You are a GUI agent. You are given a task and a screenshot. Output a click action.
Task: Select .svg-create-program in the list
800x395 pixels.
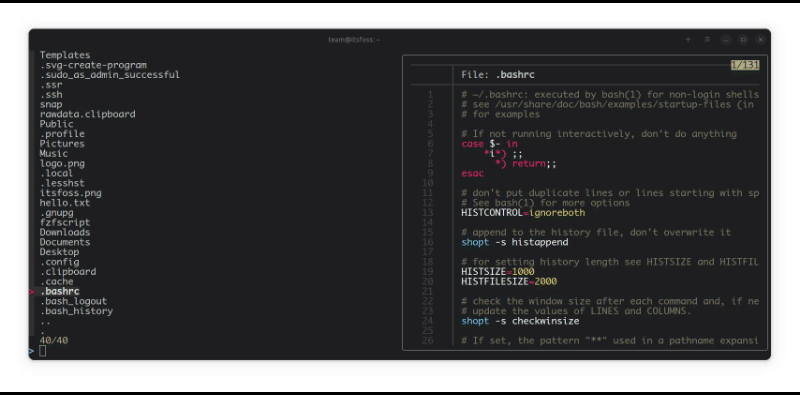[93, 65]
